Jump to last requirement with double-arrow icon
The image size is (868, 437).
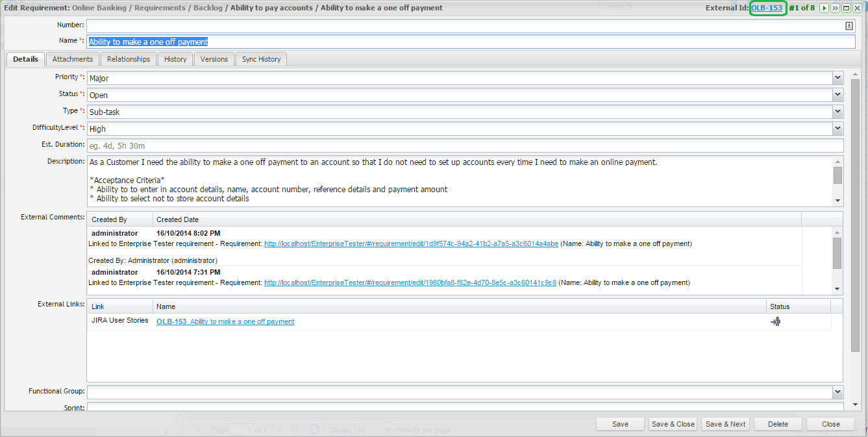click(x=835, y=8)
